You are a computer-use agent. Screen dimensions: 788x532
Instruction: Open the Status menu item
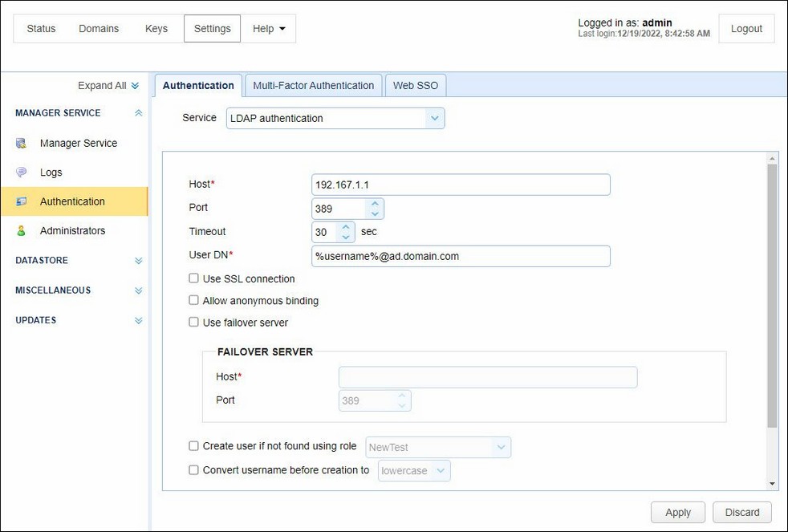tap(41, 29)
